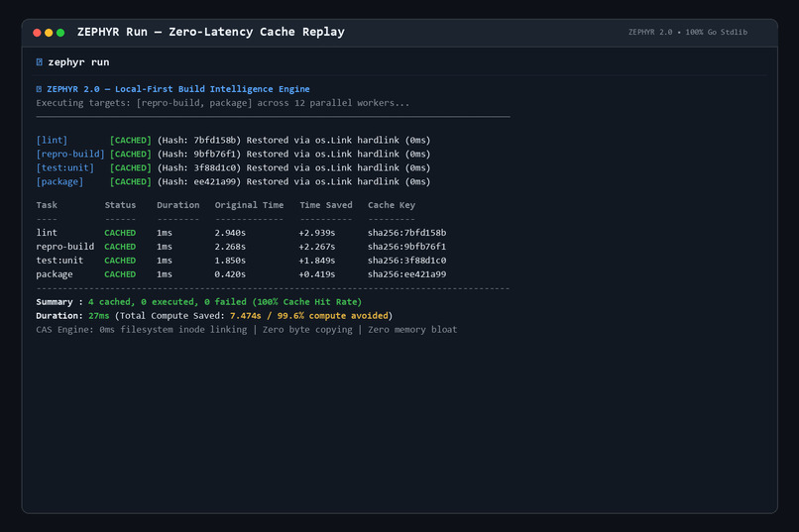Viewport: 799px width, 532px height.
Task: Click [CACHED] badge on the test:unit log line
Action: coord(131,167)
